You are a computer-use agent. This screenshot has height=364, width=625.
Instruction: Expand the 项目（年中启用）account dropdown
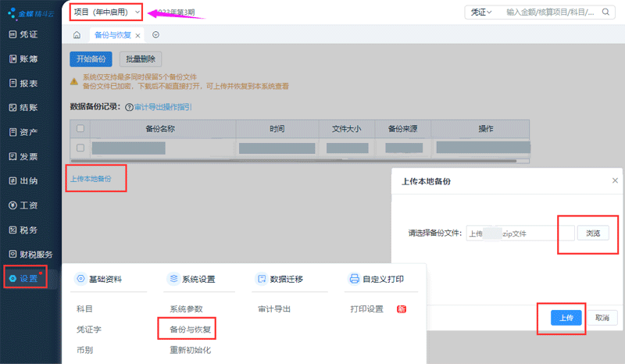pyautogui.click(x=106, y=12)
